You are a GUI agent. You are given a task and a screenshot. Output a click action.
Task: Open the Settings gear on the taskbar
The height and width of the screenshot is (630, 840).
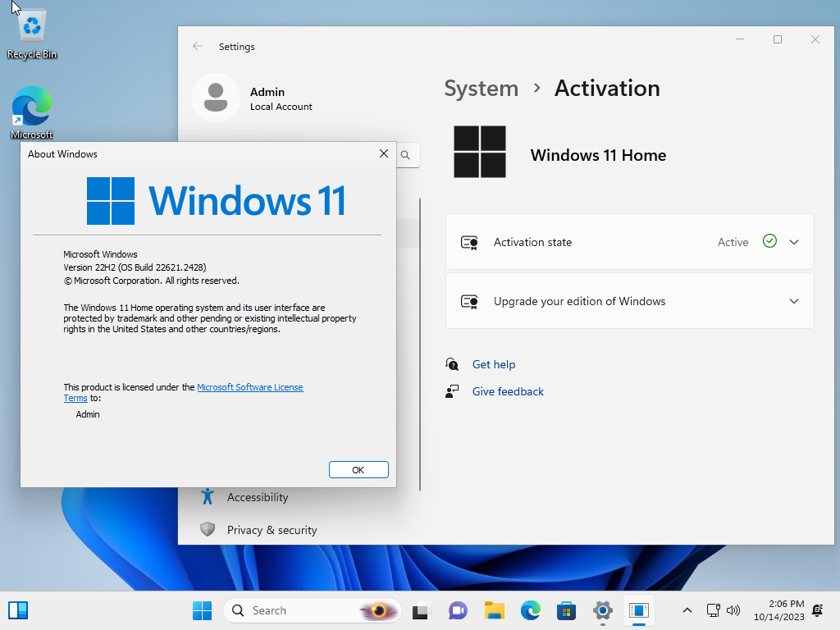(x=602, y=610)
